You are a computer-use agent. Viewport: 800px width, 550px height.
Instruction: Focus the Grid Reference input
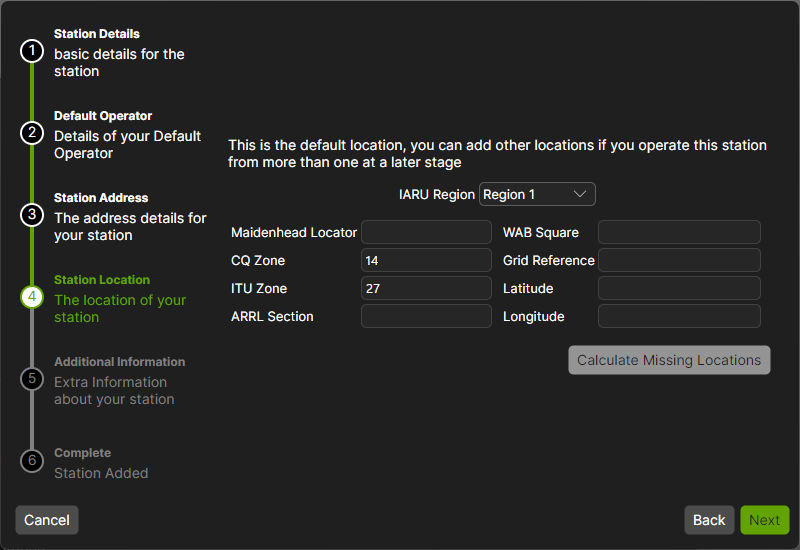(679, 261)
